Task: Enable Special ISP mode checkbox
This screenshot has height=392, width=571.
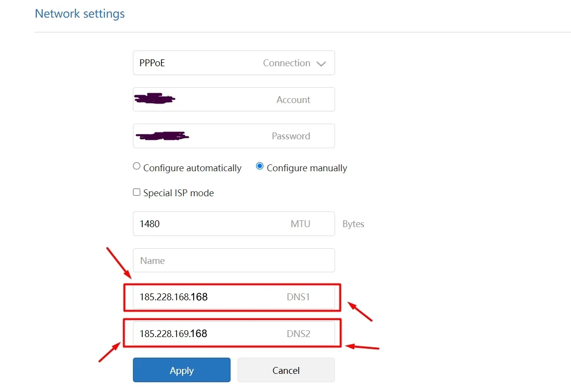Action: tap(136, 192)
